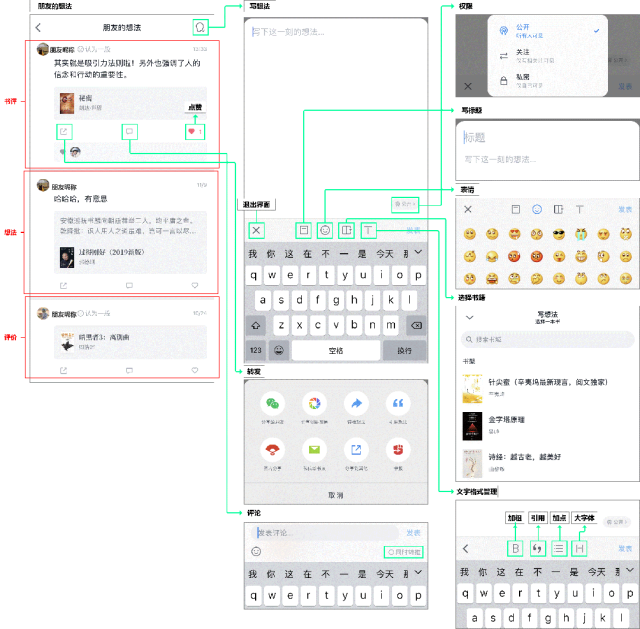Tap 123 key on compose keyboard
640x629 pixels.
pyautogui.click(x=256, y=350)
